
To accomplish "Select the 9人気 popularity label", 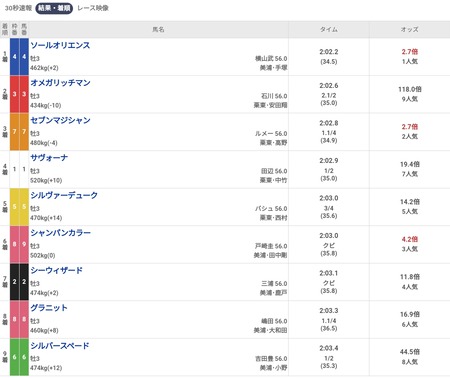I will point(410,99).
